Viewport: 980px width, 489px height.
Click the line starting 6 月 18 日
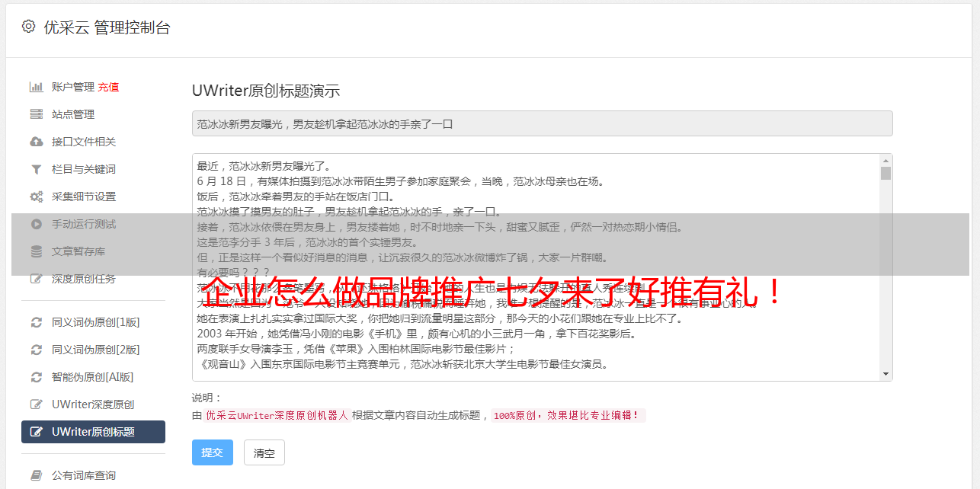tap(400, 181)
